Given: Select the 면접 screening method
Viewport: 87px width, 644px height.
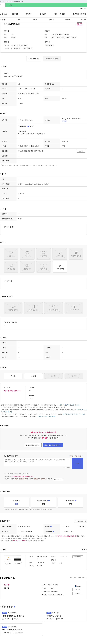Looking at the screenshot, I should 33,376.
